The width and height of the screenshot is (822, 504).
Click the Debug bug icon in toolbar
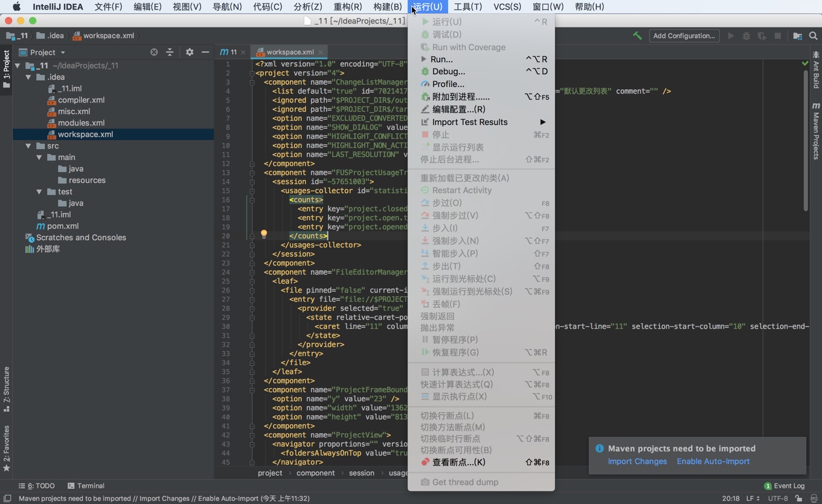[x=747, y=36]
